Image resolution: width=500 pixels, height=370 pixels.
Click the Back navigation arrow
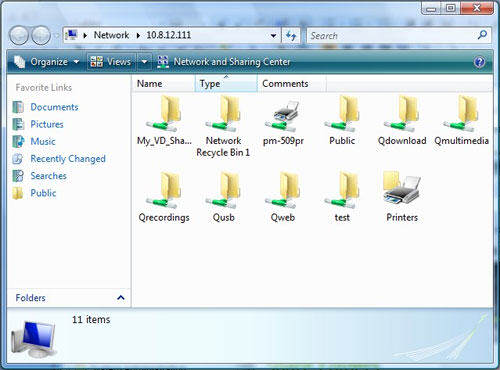click(x=19, y=35)
